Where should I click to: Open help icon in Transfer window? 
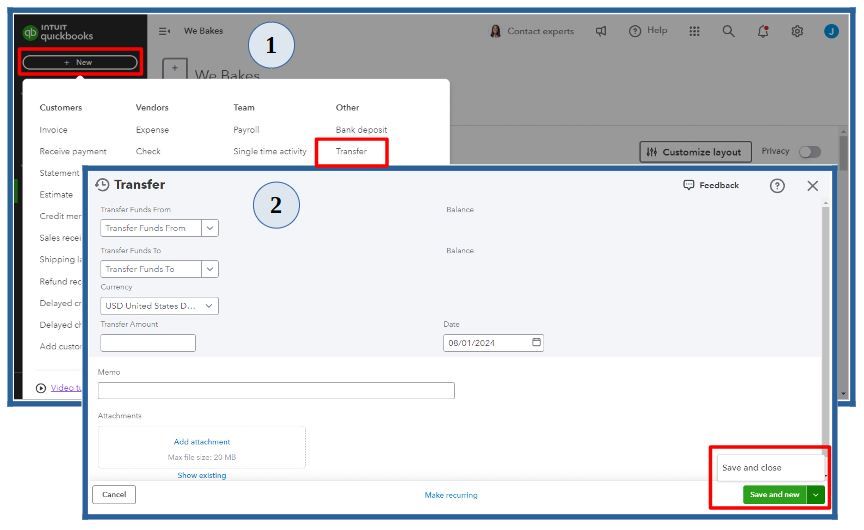pyautogui.click(x=777, y=186)
